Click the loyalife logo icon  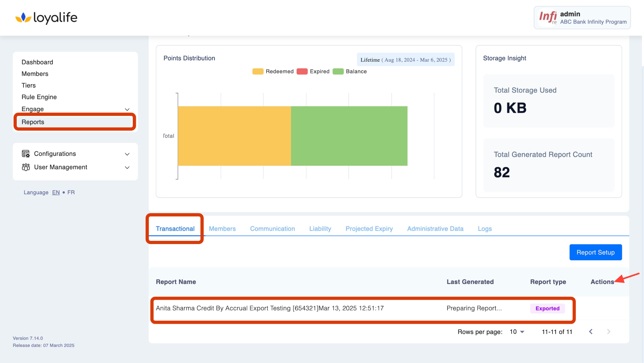coord(23,18)
